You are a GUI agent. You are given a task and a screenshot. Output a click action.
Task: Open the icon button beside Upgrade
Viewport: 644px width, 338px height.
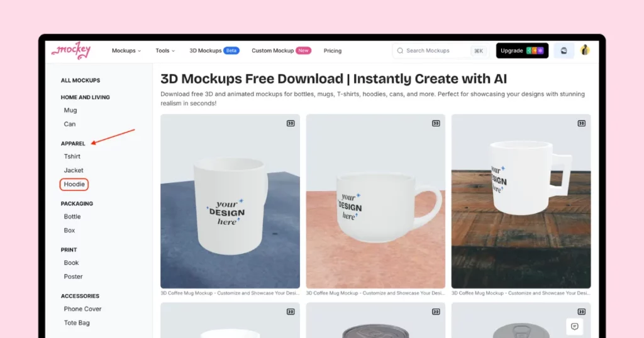pos(564,51)
